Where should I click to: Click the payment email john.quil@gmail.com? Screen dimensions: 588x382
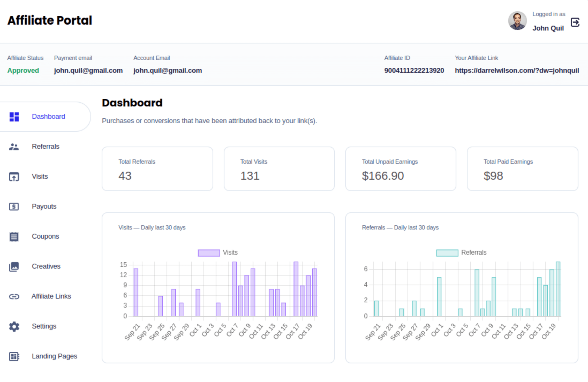(x=88, y=70)
